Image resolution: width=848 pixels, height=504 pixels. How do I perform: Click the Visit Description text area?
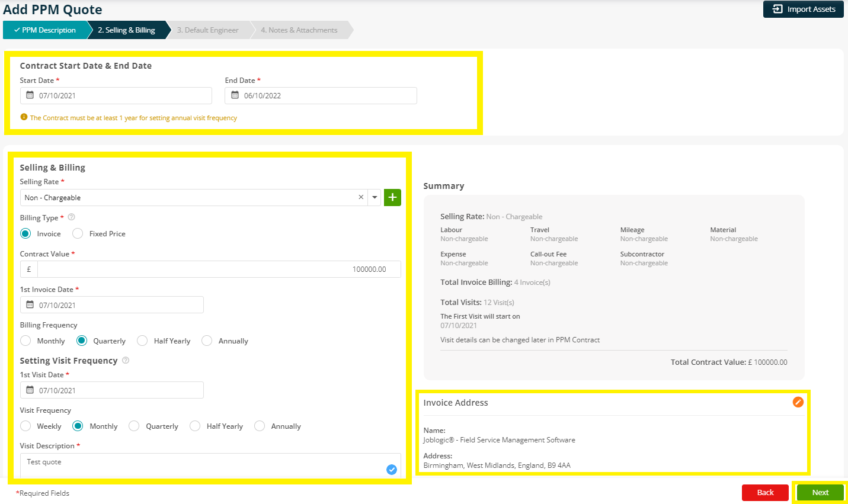pyautogui.click(x=210, y=466)
